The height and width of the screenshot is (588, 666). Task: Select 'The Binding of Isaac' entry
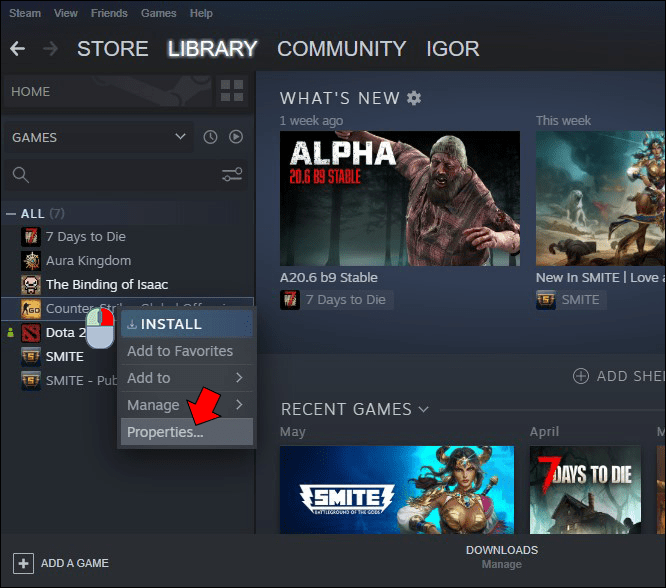click(107, 285)
